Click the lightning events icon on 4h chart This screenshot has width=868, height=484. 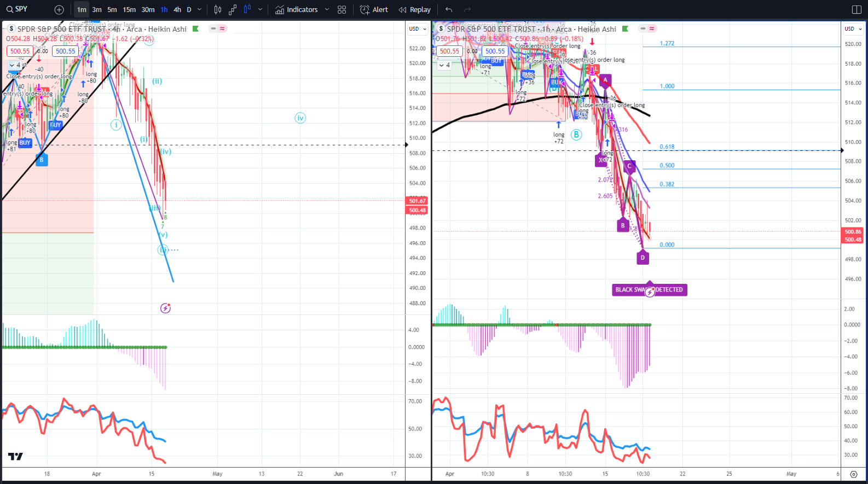click(x=165, y=308)
